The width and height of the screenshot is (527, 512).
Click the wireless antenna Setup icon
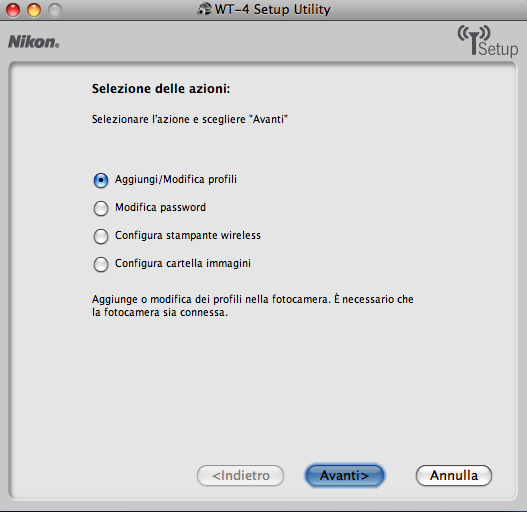[488, 41]
